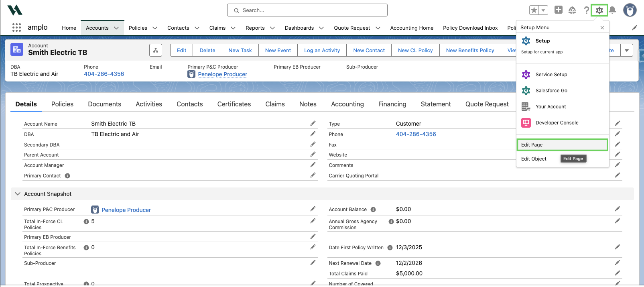Image resolution: width=644 pixels, height=287 pixels.
Task: Click Primary Contact info icon
Action: [x=67, y=176]
